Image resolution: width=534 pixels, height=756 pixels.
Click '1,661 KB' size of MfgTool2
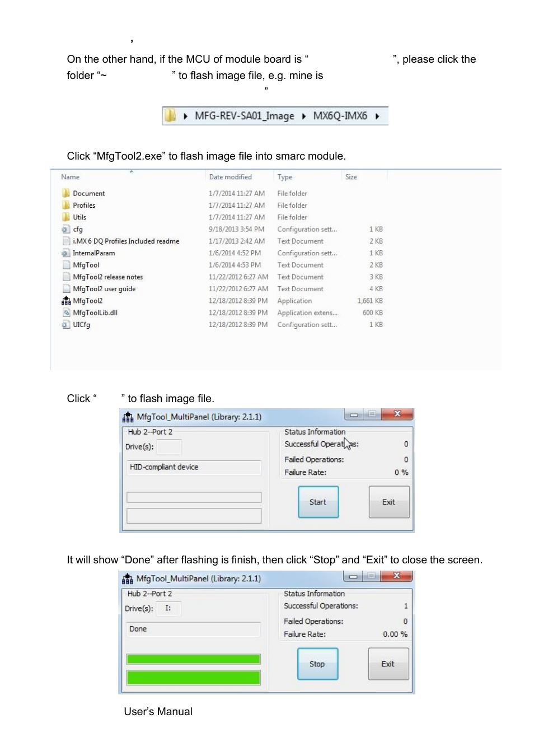click(x=370, y=301)
